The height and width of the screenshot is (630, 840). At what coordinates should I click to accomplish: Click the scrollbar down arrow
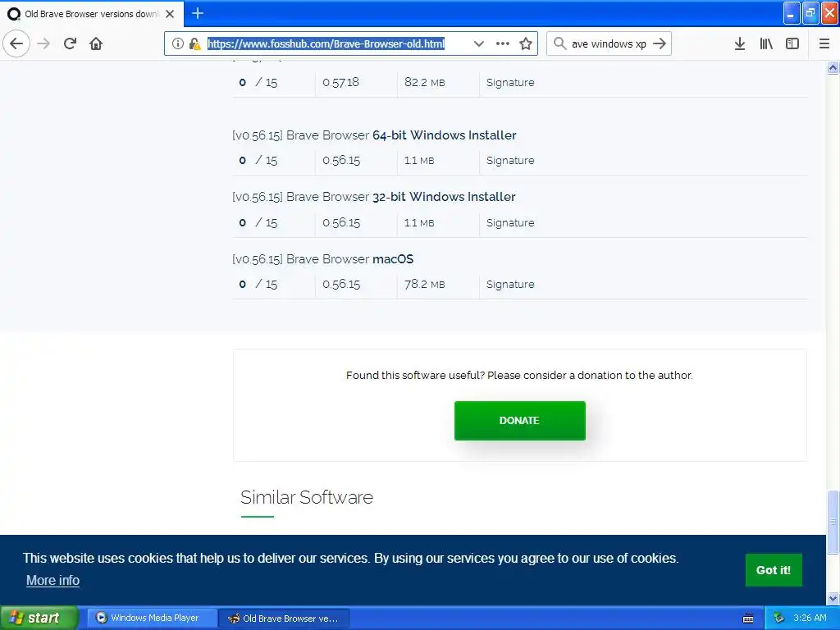(833, 598)
